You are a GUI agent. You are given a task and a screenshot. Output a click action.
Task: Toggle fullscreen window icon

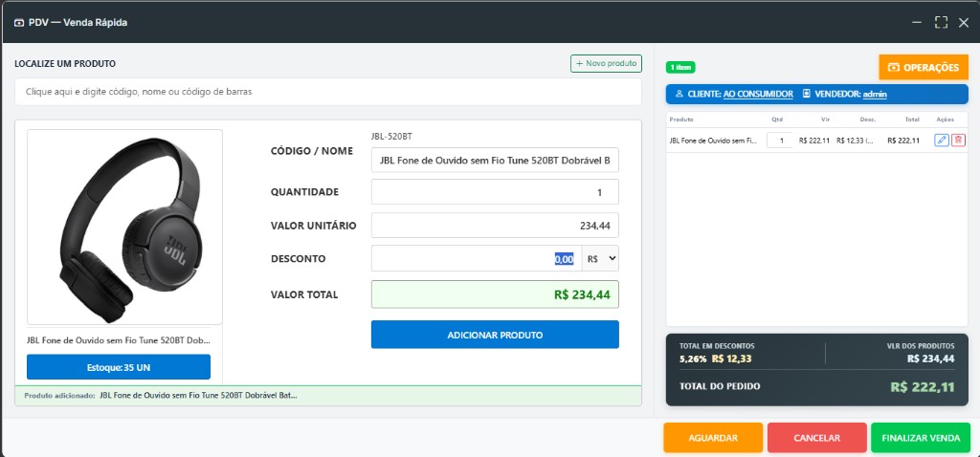[941, 23]
